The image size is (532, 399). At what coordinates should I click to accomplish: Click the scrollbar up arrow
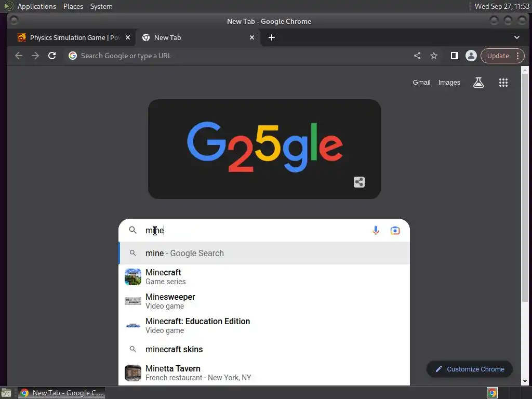[525, 70]
